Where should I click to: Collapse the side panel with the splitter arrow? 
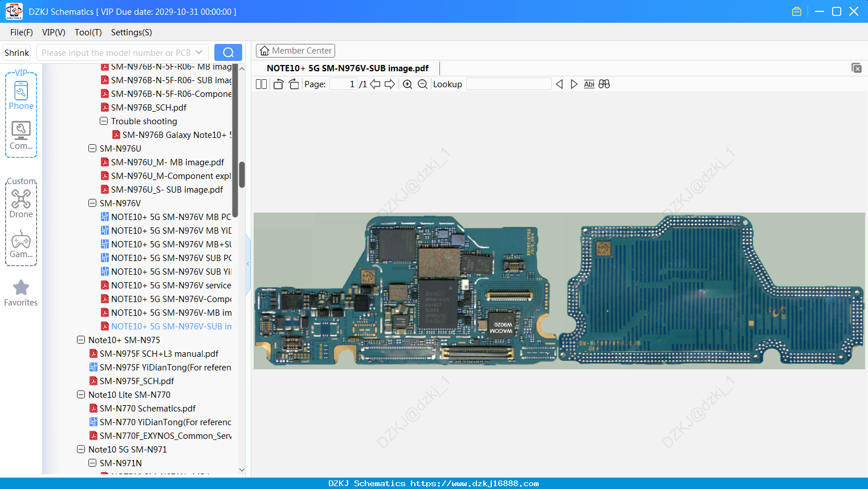[x=248, y=264]
